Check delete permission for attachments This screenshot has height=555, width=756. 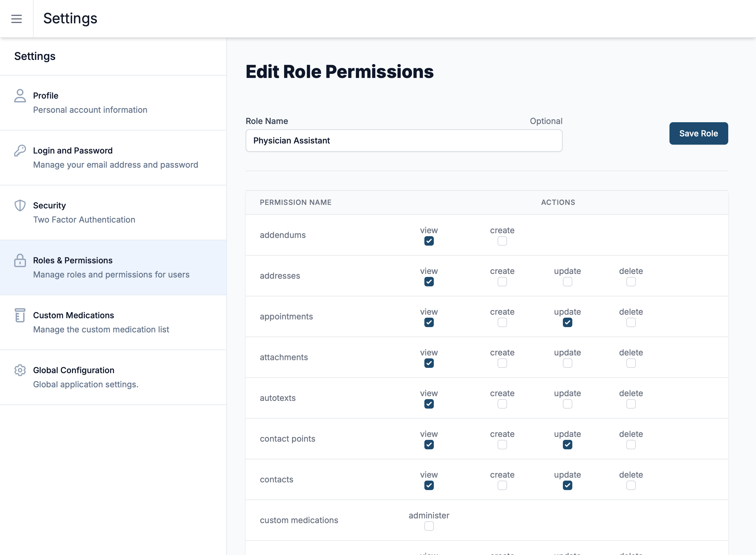pos(631,363)
